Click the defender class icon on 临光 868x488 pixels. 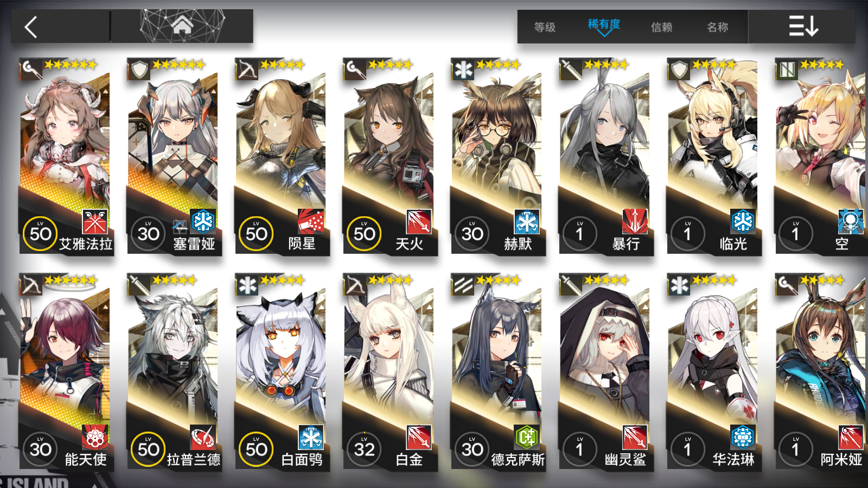(679, 69)
